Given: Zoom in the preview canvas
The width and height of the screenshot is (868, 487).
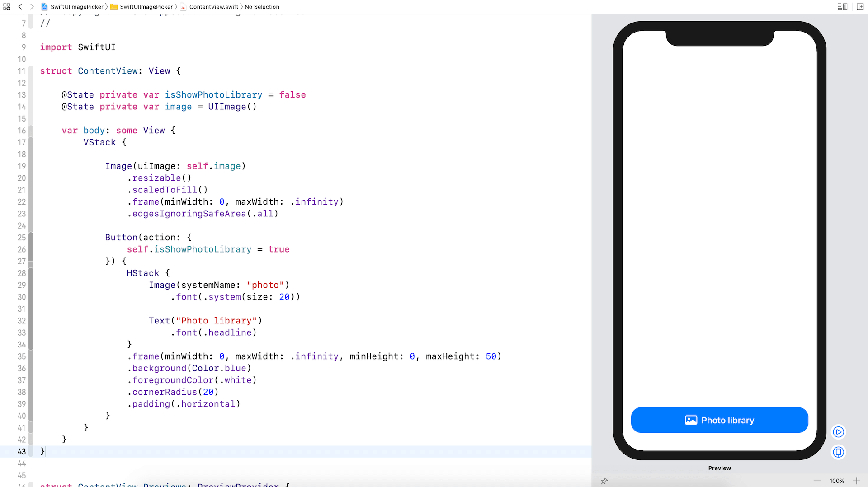Looking at the screenshot, I should (x=856, y=481).
